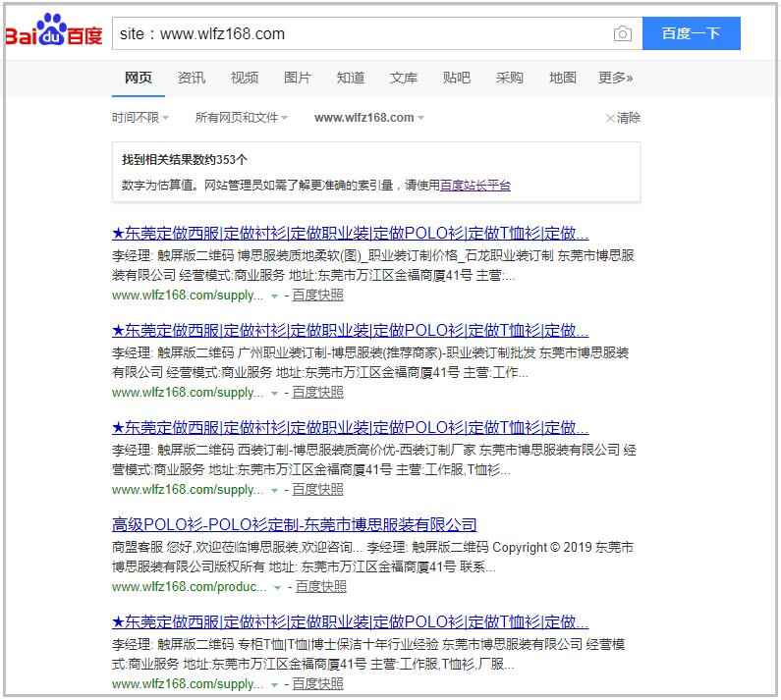
Task: Click the www.wlfz168.com/produc... green URL
Action: pyautogui.click(x=190, y=586)
